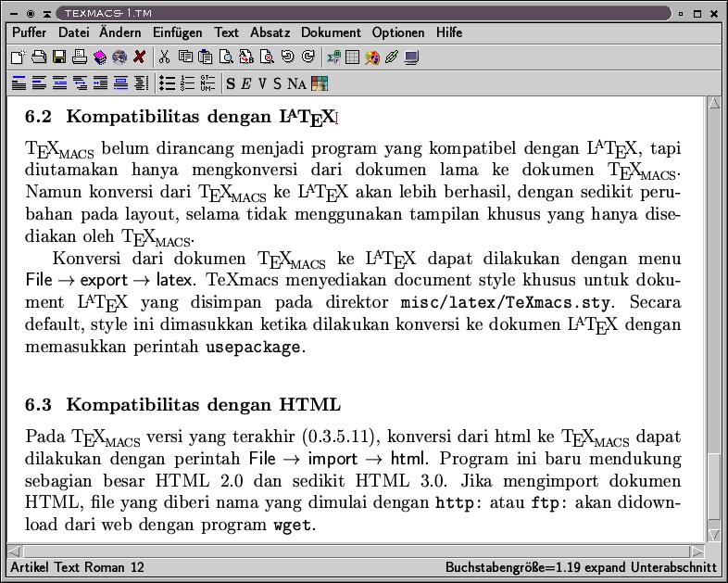The height and width of the screenshot is (583, 728).
Task: Click the globe icon in the toolbar
Action: (x=119, y=57)
